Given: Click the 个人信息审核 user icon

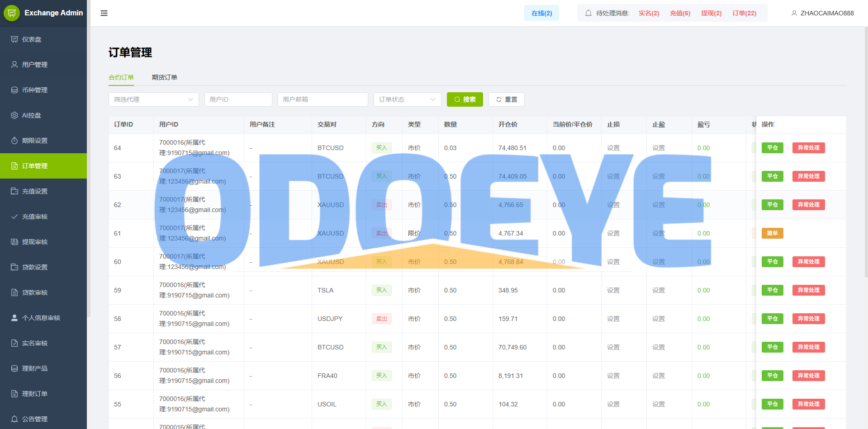Looking at the screenshot, I should 14,318.
